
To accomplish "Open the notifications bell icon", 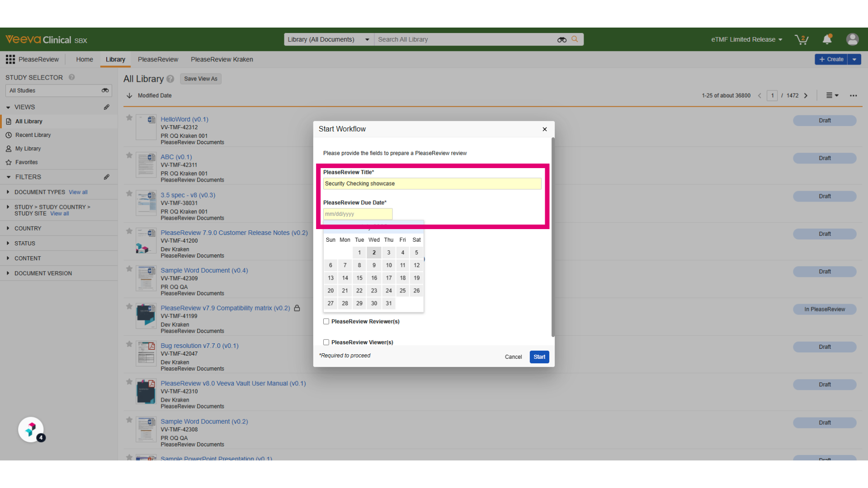I will pyautogui.click(x=827, y=39).
